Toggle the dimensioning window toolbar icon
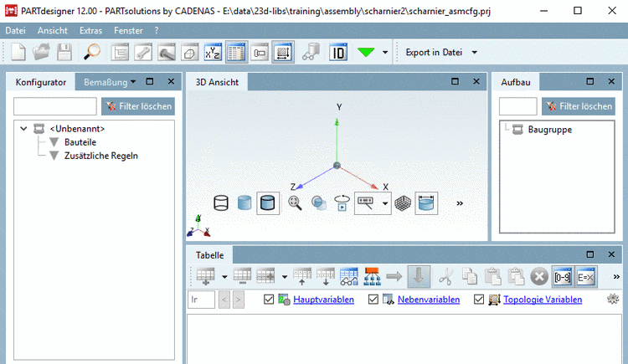628x364 pixels. (283, 52)
